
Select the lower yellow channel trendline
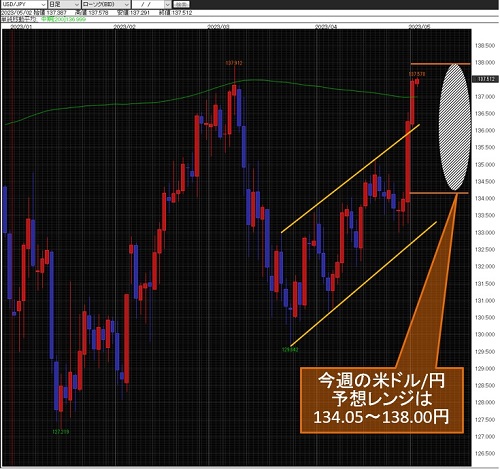tap(363, 283)
